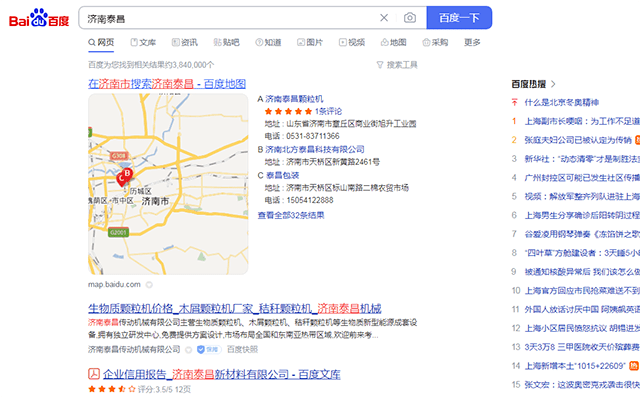This screenshot has width=640, height=397.
Task: Open hot topic starting 新华社
Action: click(x=582, y=159)
